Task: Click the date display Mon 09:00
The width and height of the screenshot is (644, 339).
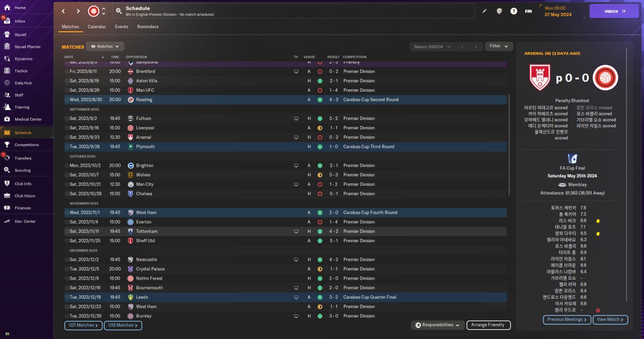Action: tap(555, 8)
